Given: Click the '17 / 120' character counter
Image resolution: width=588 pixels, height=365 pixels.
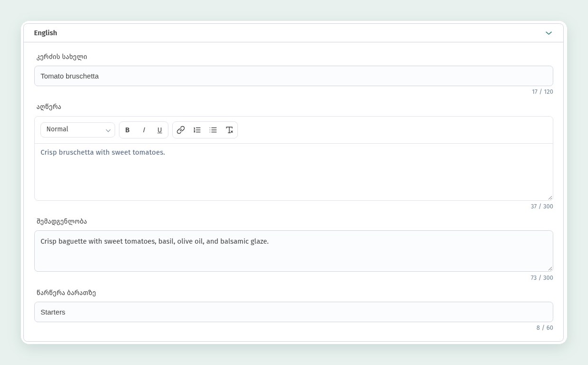Looking at the screenshot, I should point(542,92).
